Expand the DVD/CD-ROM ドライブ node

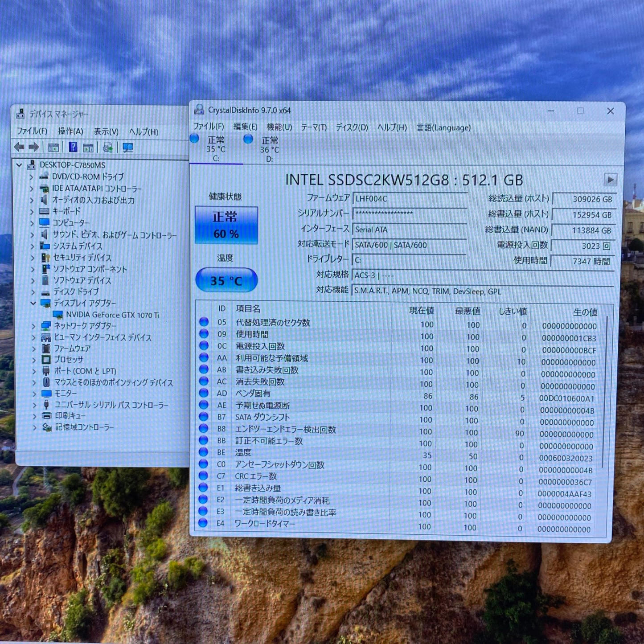pos(31,177)
